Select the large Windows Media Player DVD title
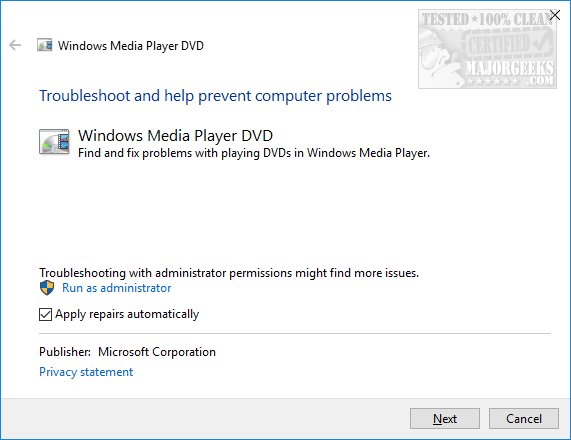571x440 pixels. (176, 135)
